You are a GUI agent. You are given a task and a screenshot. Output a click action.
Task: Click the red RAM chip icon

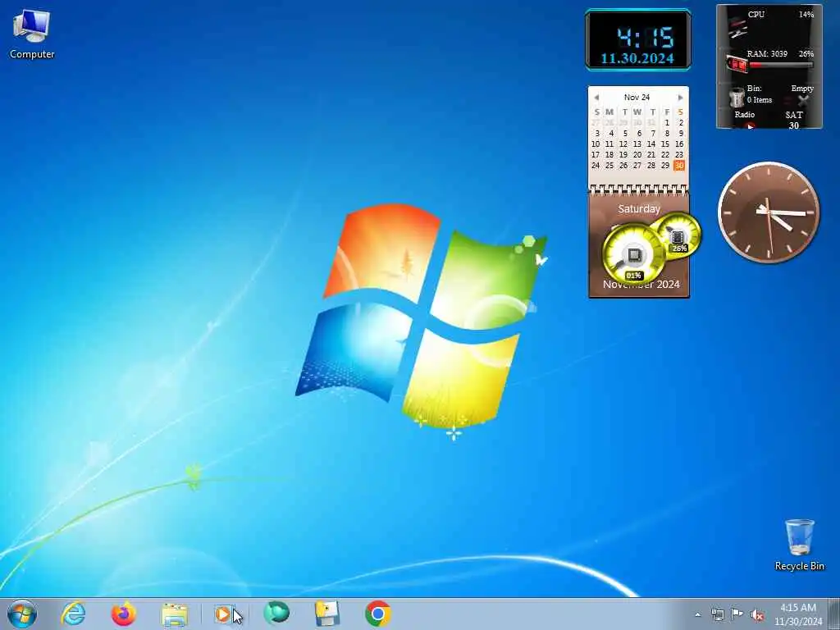(737, 64)
